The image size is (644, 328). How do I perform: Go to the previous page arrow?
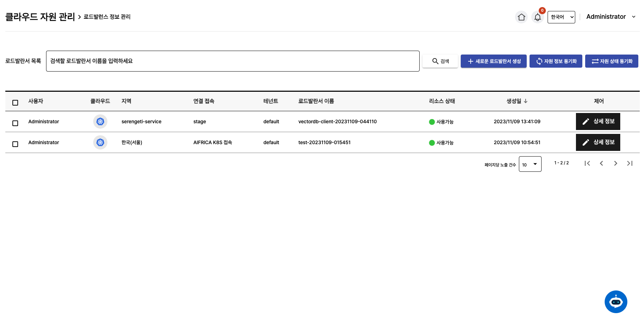[601, 163]
